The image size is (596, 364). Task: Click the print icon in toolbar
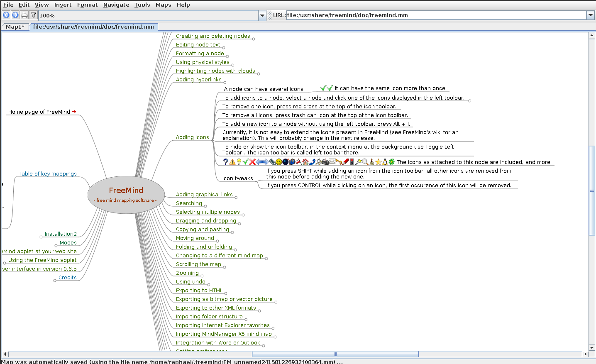24,15
